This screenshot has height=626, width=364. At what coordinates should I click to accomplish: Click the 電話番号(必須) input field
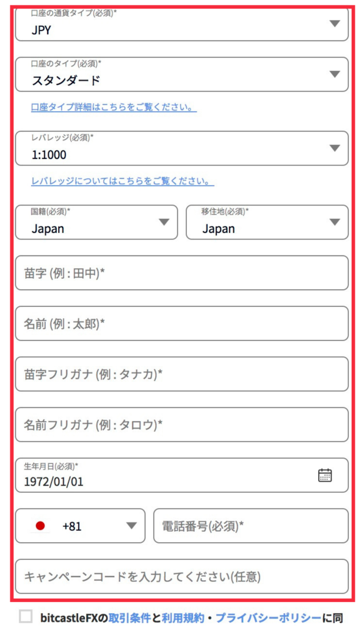251,526
